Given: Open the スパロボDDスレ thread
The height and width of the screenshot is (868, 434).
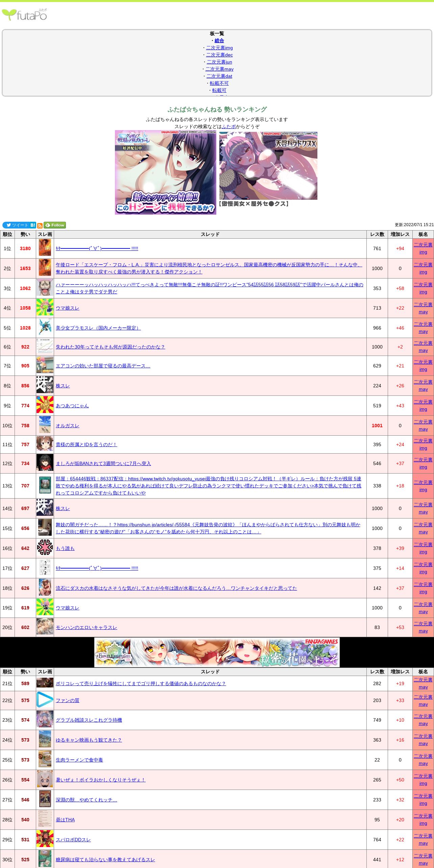Looking at the screenshot, I should [73, 840].
